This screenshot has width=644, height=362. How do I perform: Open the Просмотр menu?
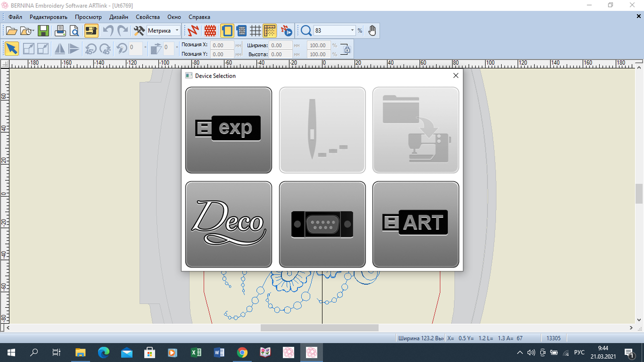(88, 17)
